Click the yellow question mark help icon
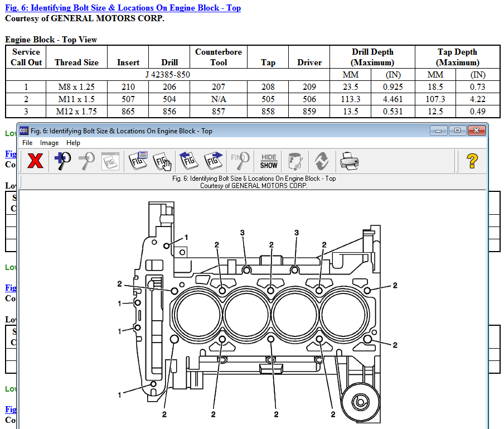The height and width of the screenshot is (429, 504). pos(472,161)
